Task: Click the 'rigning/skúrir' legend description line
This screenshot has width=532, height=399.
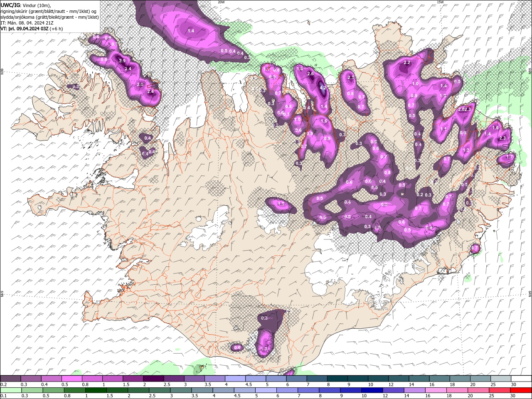Action: coord(49,11)
